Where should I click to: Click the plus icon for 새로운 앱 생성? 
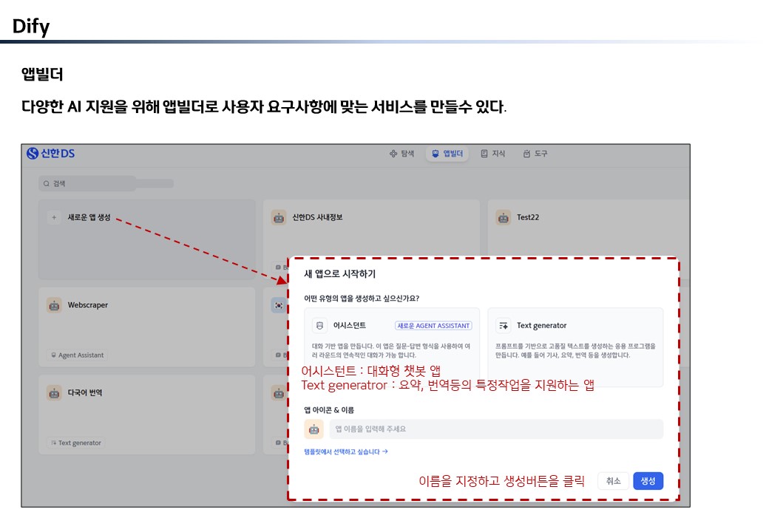[54, 217]
